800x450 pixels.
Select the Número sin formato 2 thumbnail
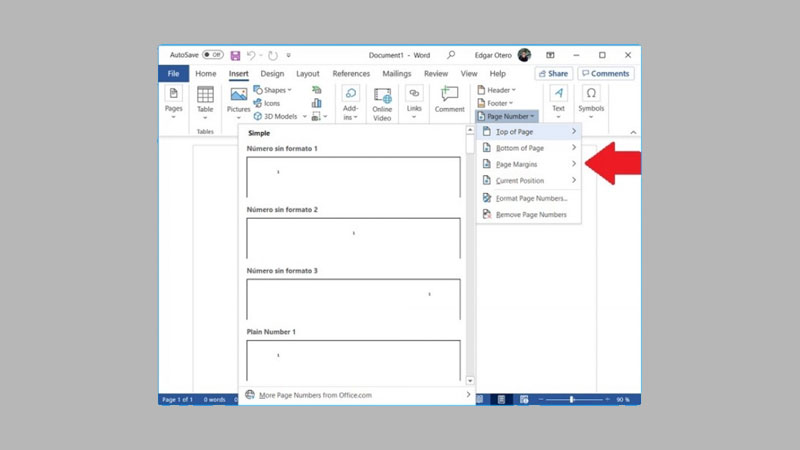tap(353, 238)
